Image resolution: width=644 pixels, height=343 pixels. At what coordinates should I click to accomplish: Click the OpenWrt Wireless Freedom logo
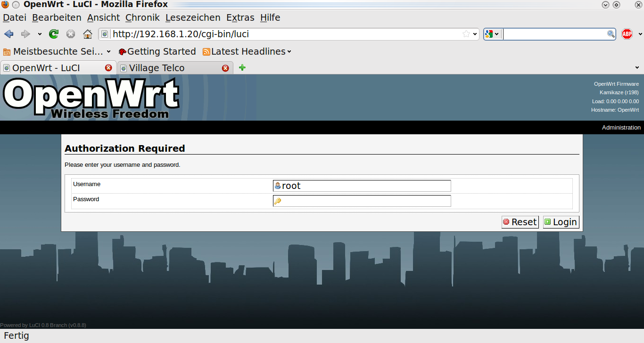coord(91,98)
